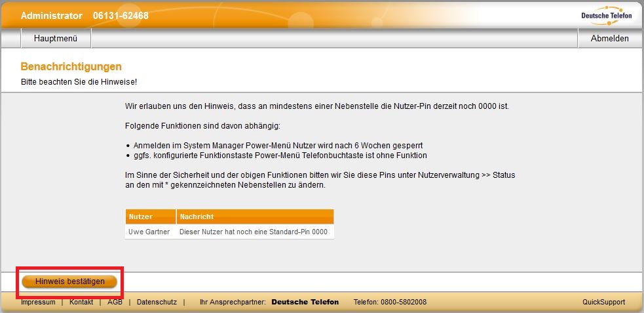Open the Hauptmenü menu item
The height and width of the screenshot is (313, 644).
(56, 39)
